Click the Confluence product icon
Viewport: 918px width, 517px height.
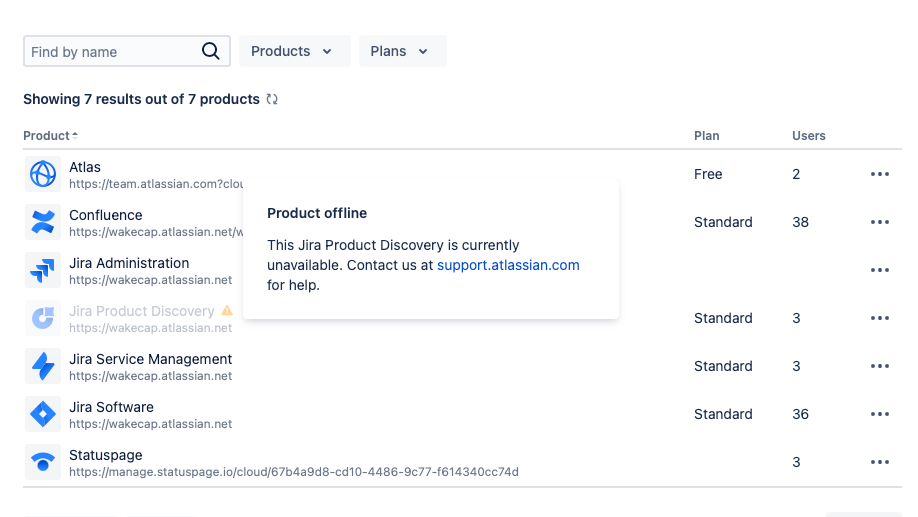(43, 222)
